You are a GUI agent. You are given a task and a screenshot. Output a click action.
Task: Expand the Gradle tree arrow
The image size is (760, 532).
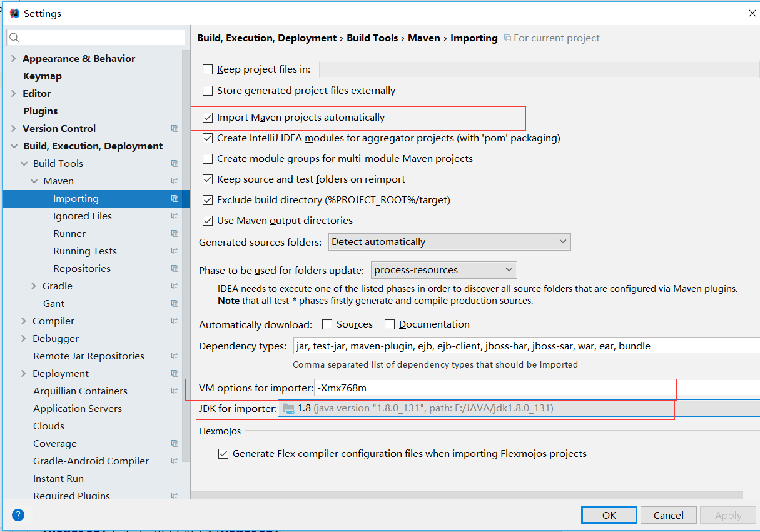pos(34,286)
